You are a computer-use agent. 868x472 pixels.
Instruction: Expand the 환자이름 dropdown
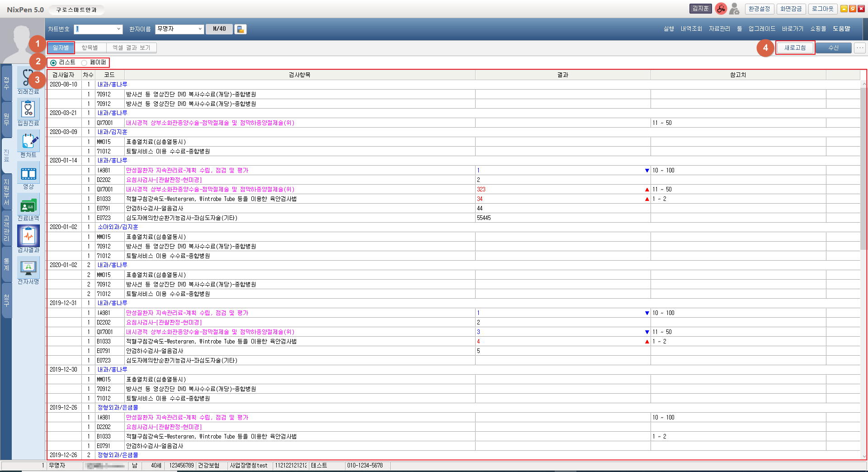200,29
